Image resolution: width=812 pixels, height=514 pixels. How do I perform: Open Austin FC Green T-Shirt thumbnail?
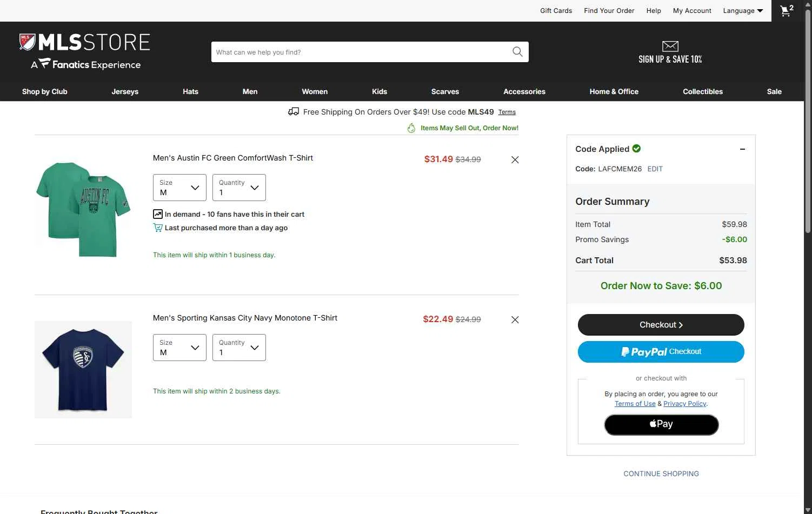(x=83, y=209)
